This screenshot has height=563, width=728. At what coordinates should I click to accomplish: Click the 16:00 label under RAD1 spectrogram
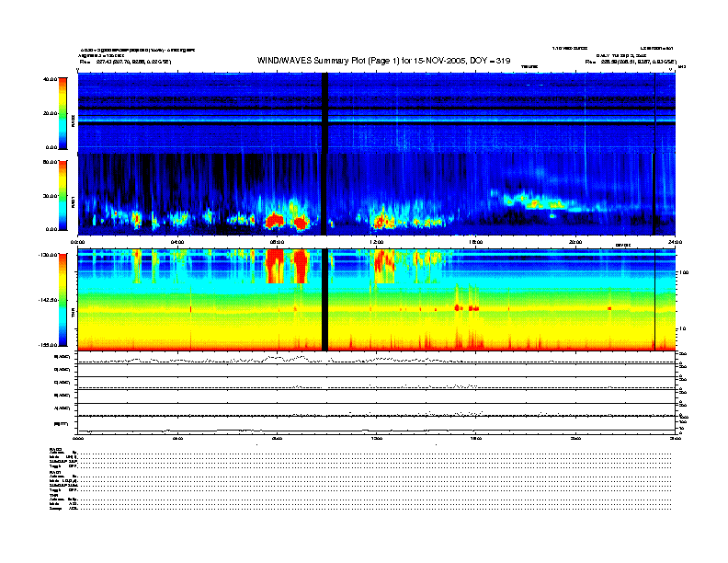point(476,242)
